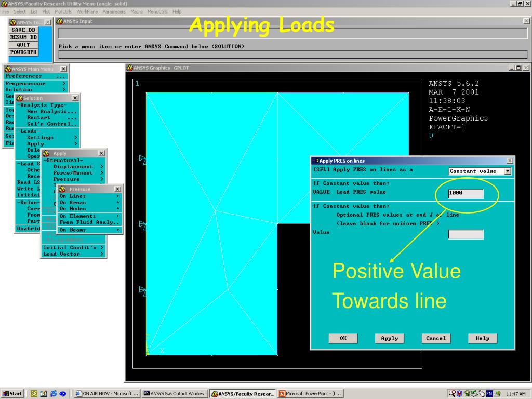The width and height of the screenshot is (532, 399).
Task: Open the Macro menu
Action: coord(137,11)
